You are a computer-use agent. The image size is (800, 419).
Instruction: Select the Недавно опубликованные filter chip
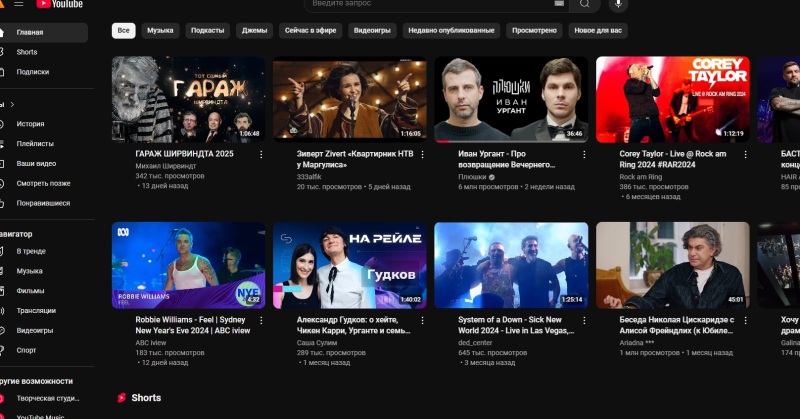[x=451, y=31]
